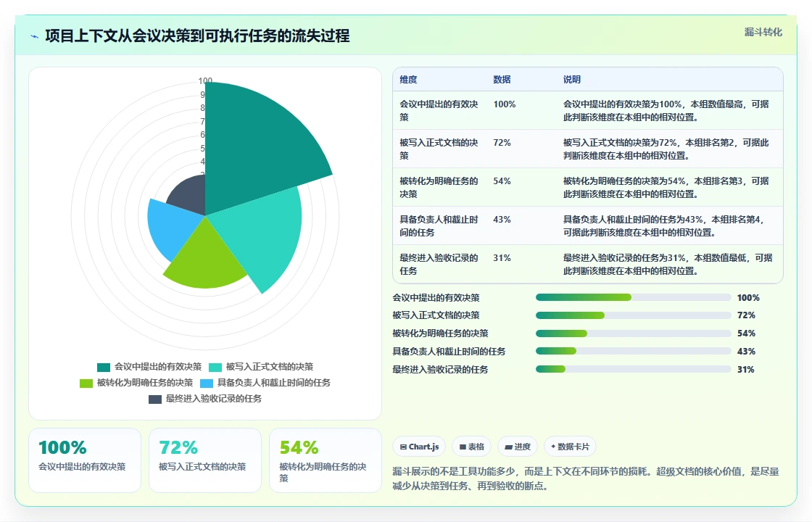Click the description mentioning 本组数值最高
The image size is (812, 522).
(x=666, y=110)
